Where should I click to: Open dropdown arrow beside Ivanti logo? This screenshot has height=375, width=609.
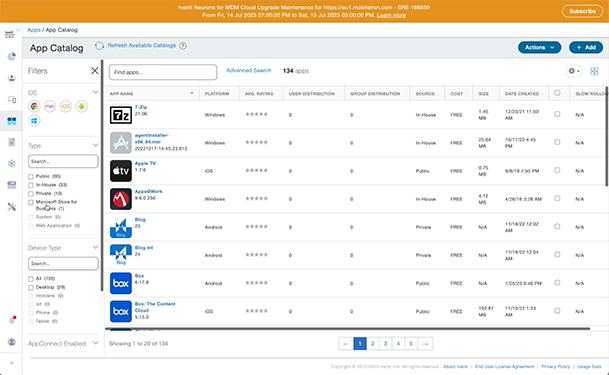[18, 30]
